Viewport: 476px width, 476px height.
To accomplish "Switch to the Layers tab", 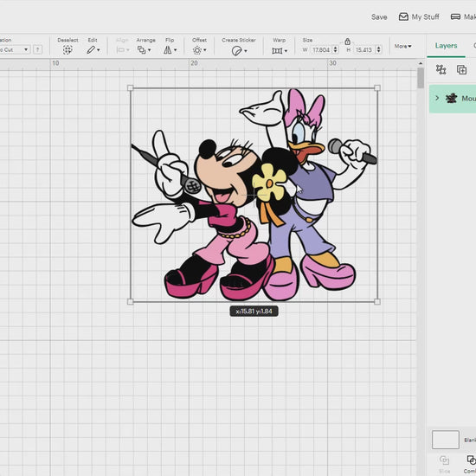I will [x=446, y=46].
